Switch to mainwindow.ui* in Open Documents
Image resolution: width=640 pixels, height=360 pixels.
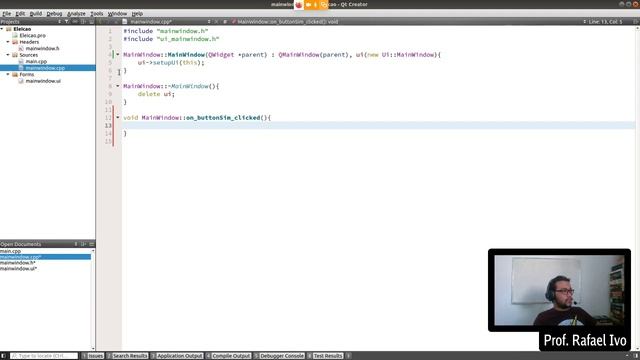(x=19, y=269)
